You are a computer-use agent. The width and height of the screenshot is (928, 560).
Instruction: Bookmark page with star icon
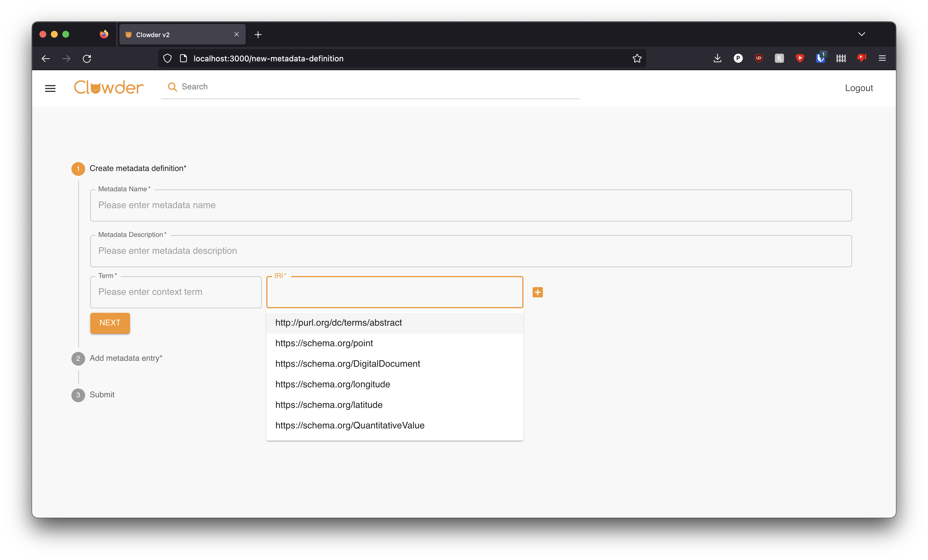pos(637,58)
